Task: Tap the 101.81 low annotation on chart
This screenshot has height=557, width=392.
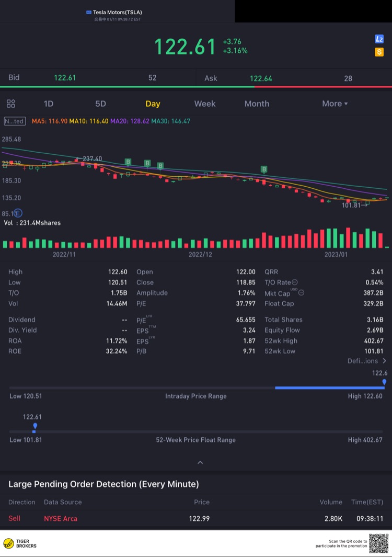Action: point(351,205)
